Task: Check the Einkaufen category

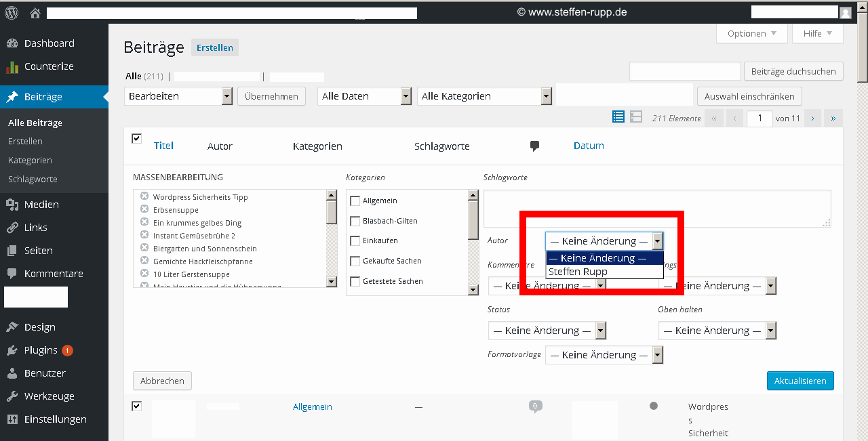Action: coord(355,241)
